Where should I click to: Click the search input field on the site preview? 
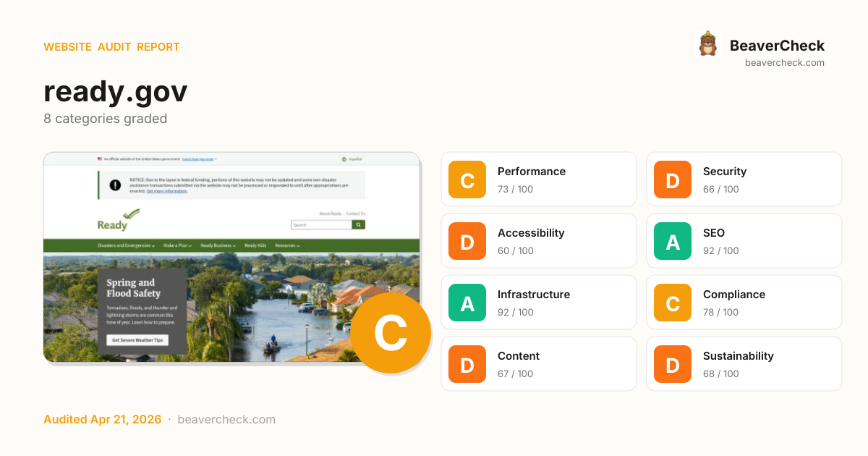[321, 225]
